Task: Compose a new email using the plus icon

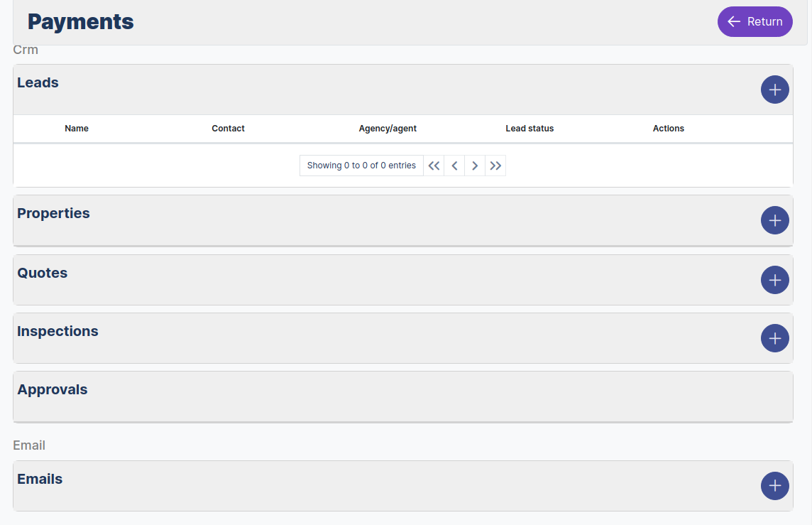Action: tap(774, 486)
